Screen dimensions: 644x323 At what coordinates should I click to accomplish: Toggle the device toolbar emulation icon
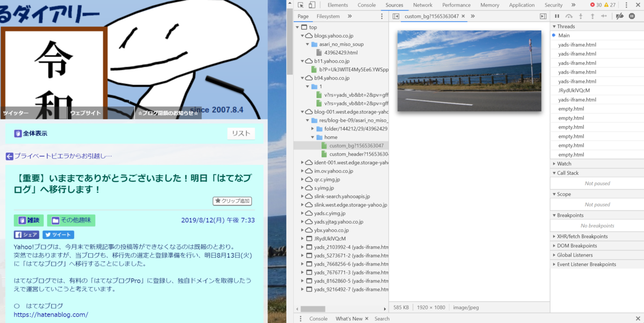(312, 4)
